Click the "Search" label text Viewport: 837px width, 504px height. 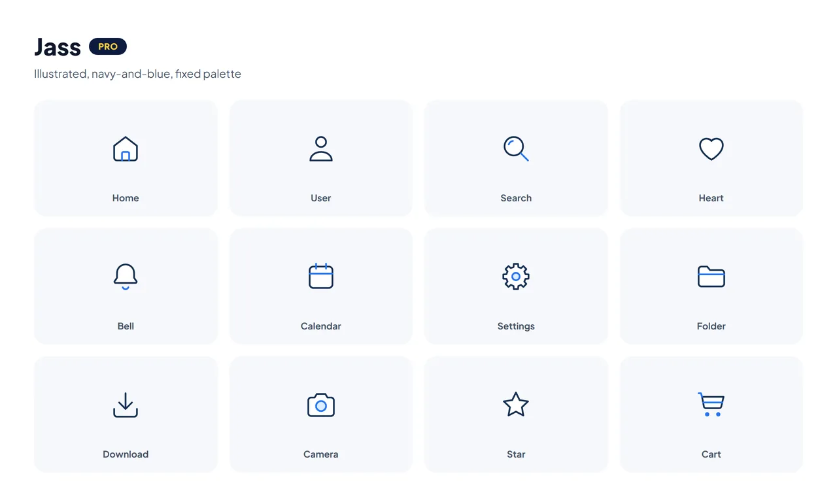516,198
